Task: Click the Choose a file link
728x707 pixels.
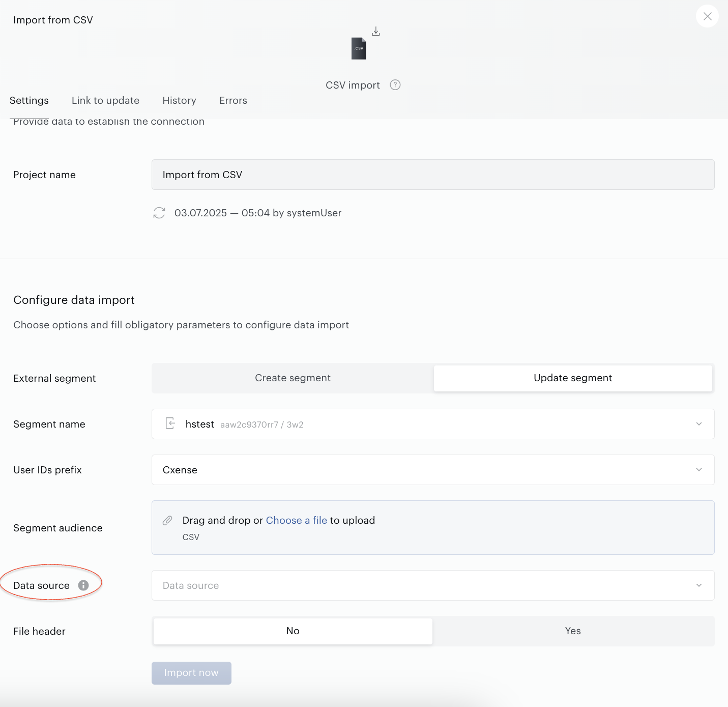Action: 297,520
